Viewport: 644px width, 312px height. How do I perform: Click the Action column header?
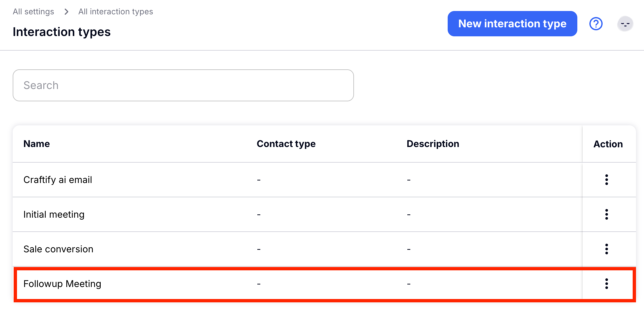pyautogui.click(x=608, y=144)
